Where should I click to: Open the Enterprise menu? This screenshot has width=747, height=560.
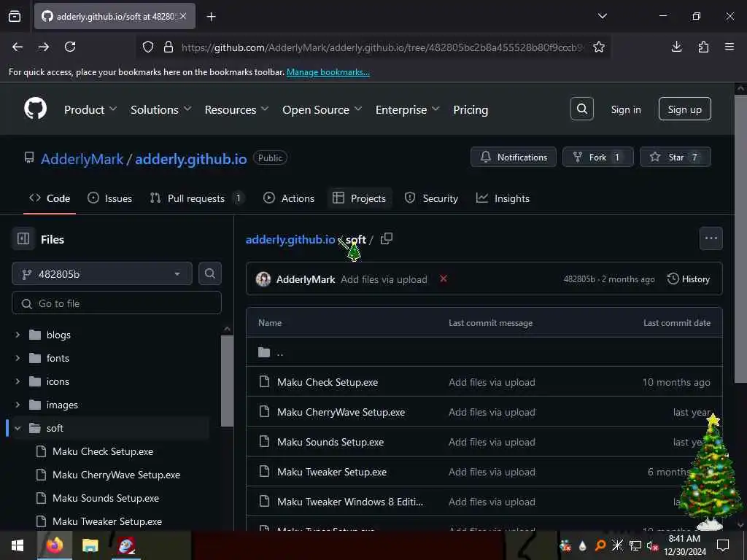tap(407, 109)
